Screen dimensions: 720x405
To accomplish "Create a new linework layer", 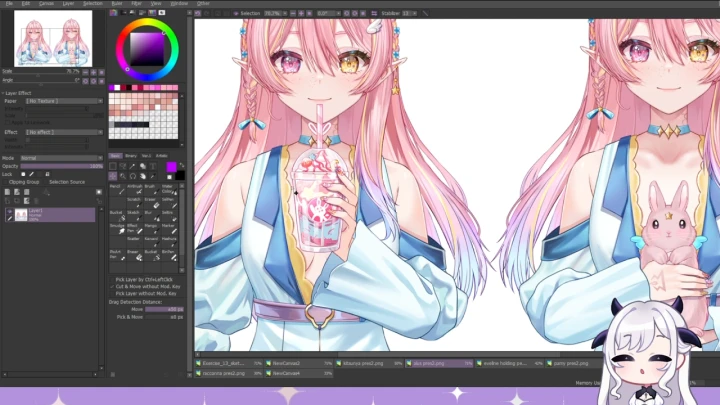I will click(17, 192).
